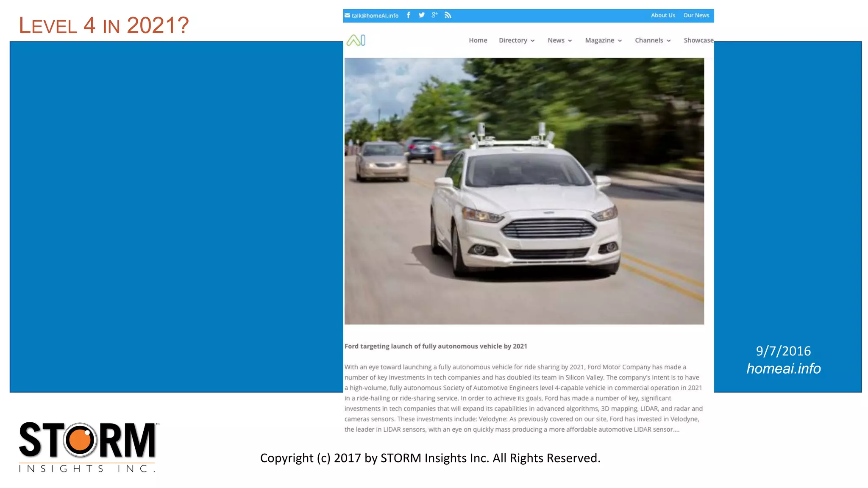The height and width of the screenshot is (488, 868).
Task: Click the homeAI site logo
Action: coord(356,40)
